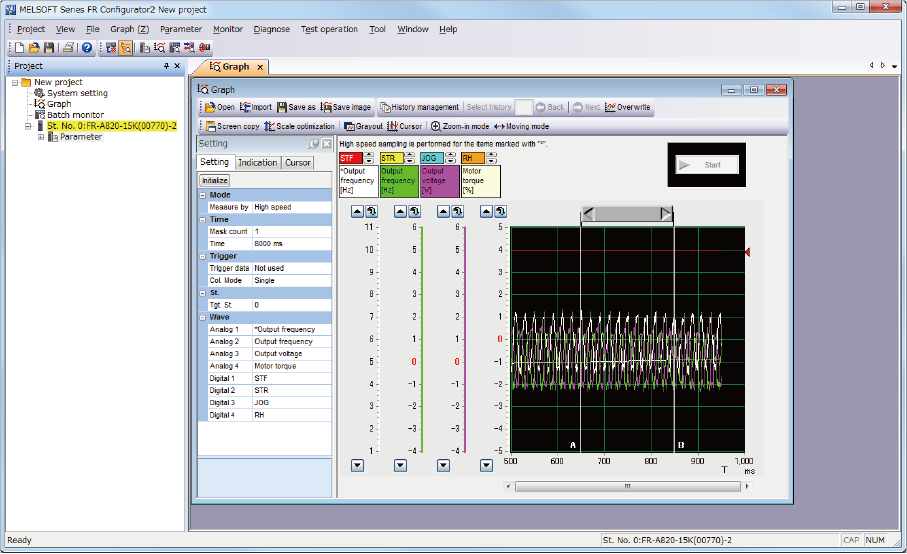Create a new project from the toolbar

[19, 48]
